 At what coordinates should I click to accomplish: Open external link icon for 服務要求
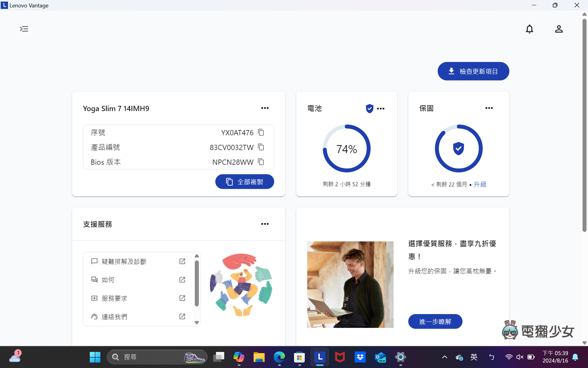(182, 298)
